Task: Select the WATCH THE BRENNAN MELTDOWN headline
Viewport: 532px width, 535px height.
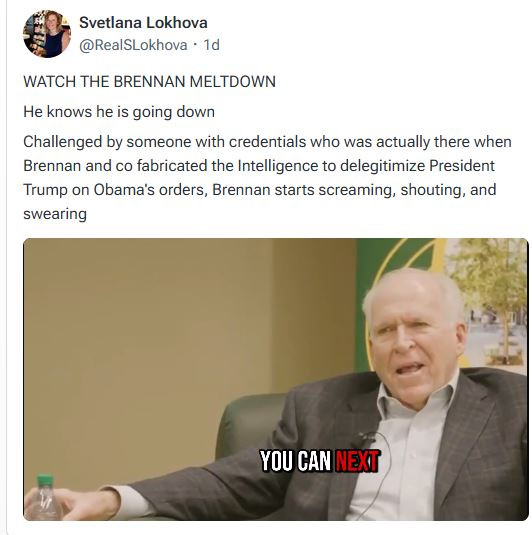Action: 149,82
